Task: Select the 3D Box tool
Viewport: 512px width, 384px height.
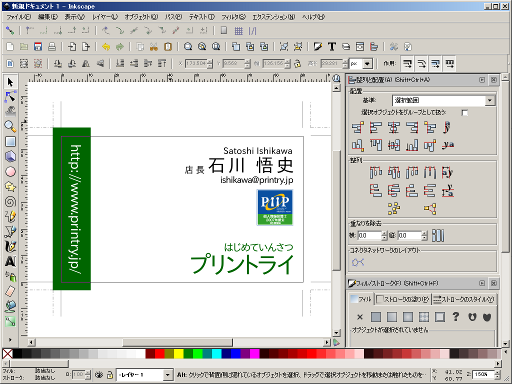Action: tap(10, 156)
